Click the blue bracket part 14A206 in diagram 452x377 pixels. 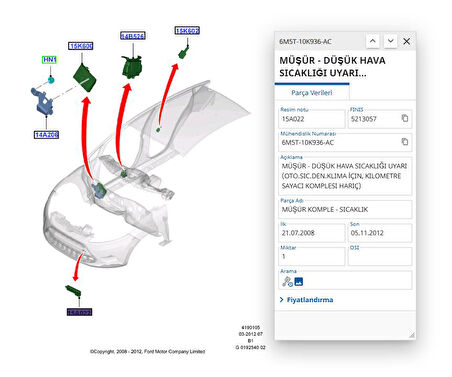tap(42, 101)
